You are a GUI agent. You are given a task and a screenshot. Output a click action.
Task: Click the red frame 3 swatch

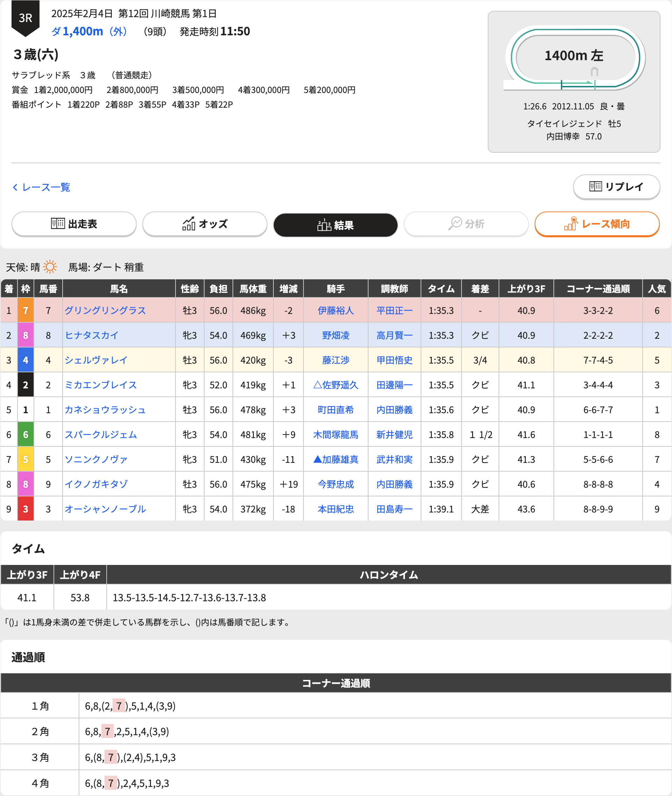[x=26, y=509]
